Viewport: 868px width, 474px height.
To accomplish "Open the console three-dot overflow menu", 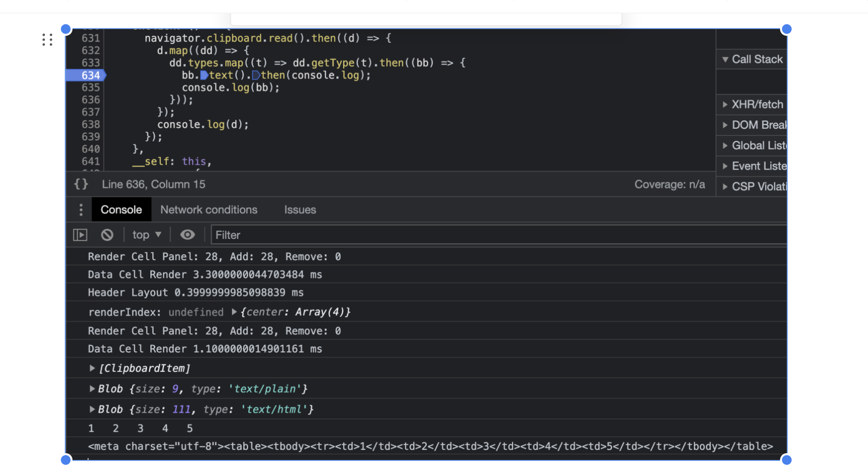I will click(81, 209).
